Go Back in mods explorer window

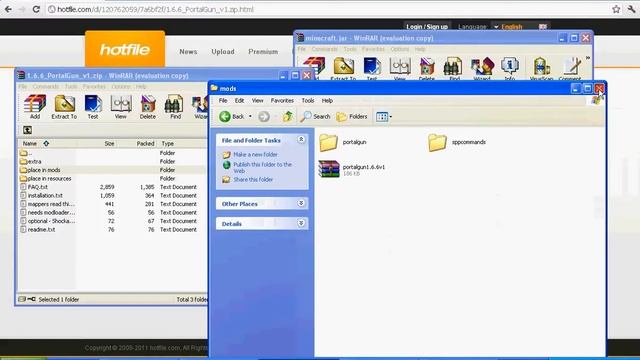pos(231,117)
